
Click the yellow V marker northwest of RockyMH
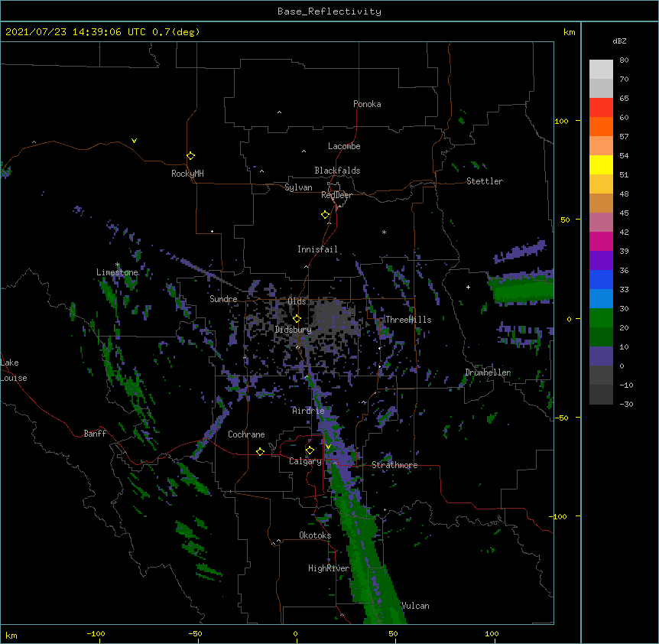(134, 141)
